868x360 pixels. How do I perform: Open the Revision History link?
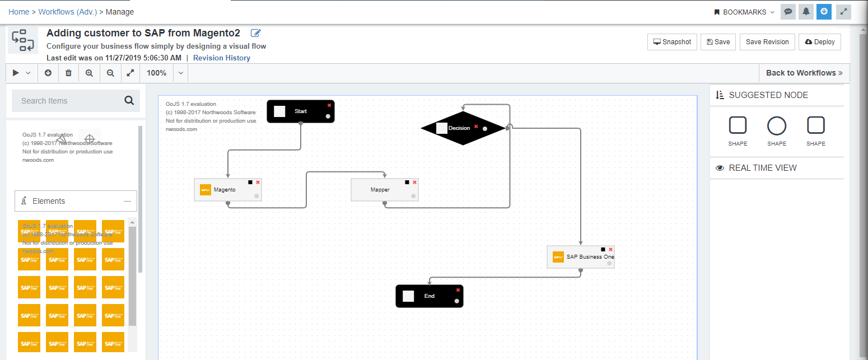221,58
